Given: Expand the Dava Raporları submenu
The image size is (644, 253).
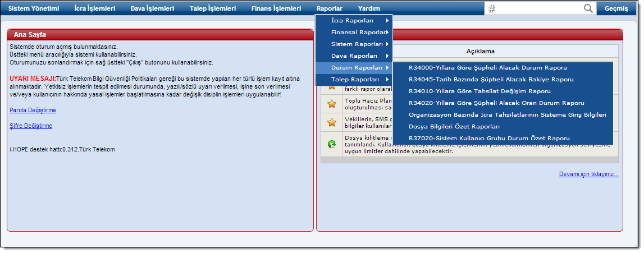Looking at the screenshot, I should point(354,56).
